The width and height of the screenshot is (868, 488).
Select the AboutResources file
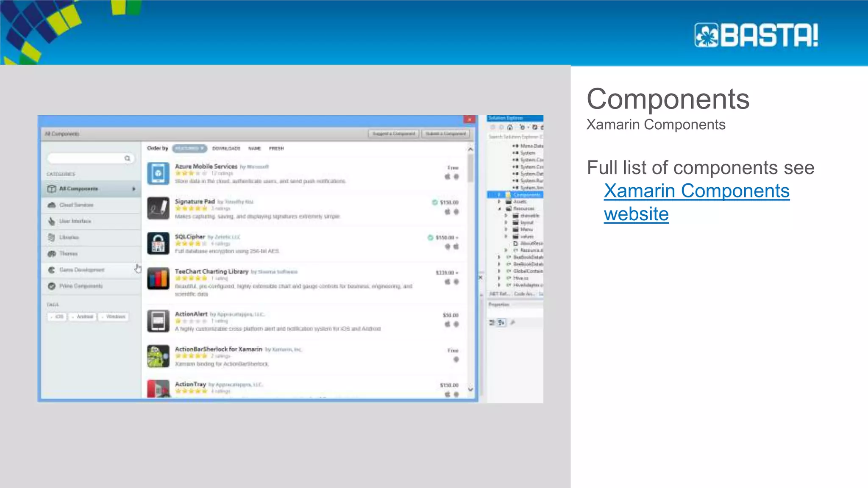528,244
